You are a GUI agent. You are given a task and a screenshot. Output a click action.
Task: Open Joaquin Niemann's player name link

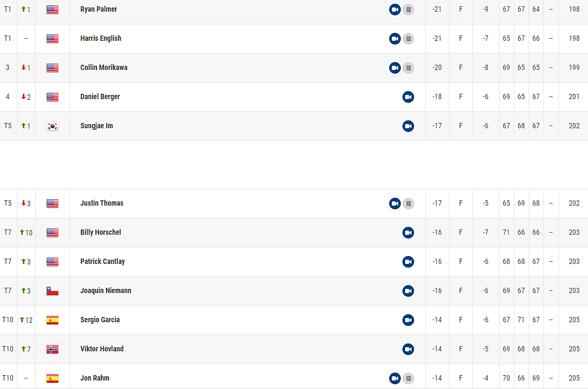[x=106, y=290]
